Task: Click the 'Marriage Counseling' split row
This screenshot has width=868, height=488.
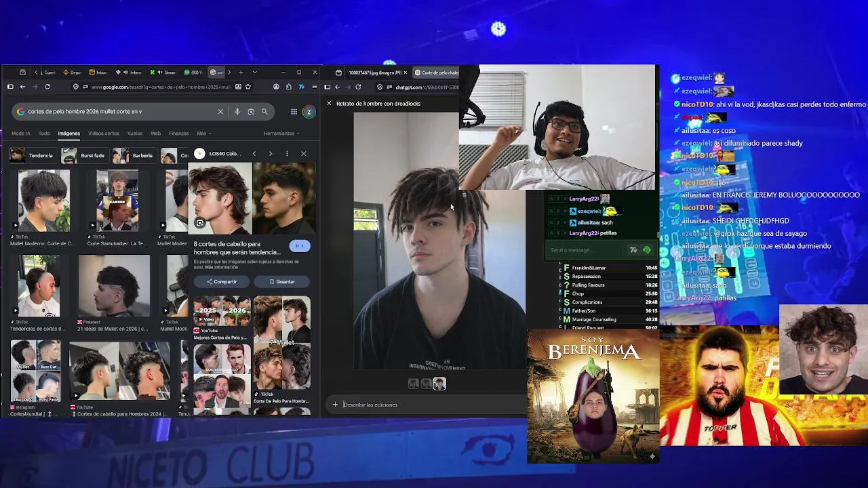Action: tap(610, 320)
